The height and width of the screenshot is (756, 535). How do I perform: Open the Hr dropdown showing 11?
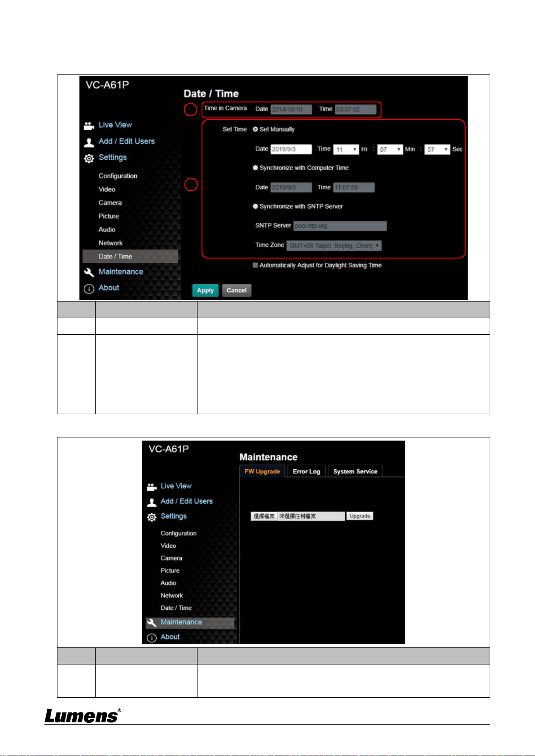point(346,149)
